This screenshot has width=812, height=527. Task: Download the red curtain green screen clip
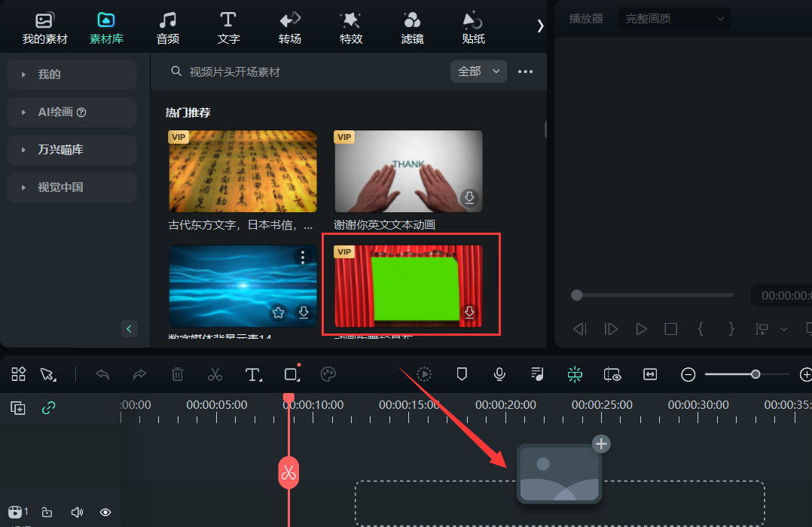tap(469, 312)
